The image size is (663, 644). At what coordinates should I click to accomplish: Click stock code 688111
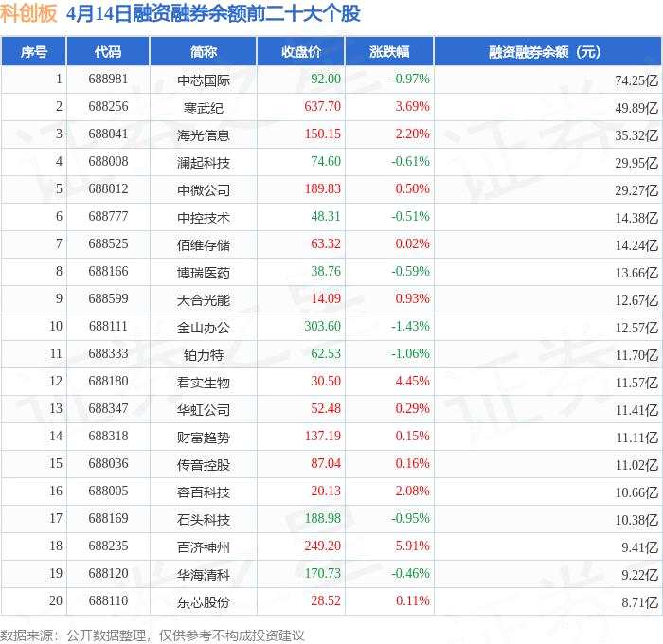click(108, 327)
